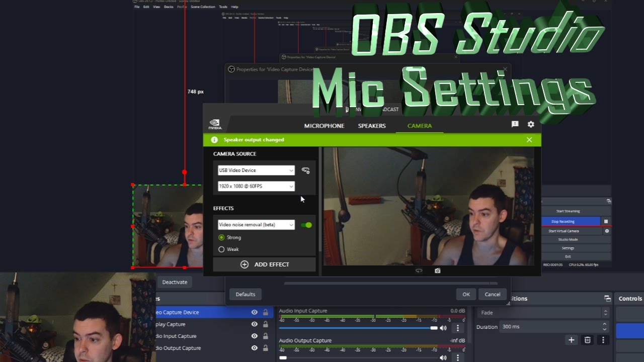Undock the Scene Transitions panel
Image resolution: width=644 pixels, height=362 pixels.
pyautogui.click(x=607, y=299)
